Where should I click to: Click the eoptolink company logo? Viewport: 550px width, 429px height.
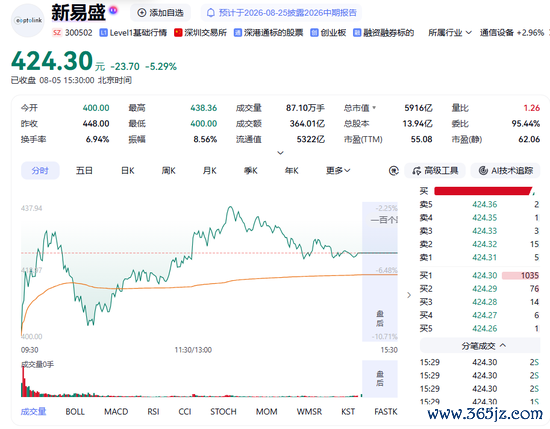coord(28,21)
